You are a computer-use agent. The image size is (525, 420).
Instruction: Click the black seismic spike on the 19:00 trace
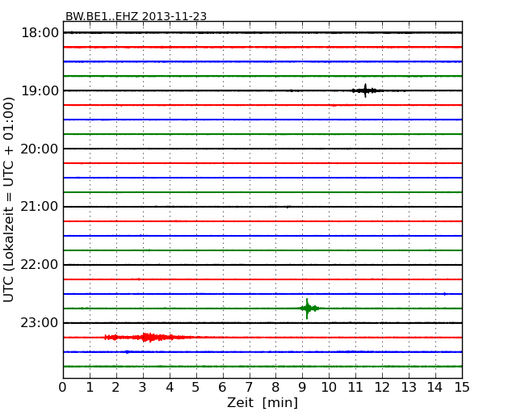[365, 90]
